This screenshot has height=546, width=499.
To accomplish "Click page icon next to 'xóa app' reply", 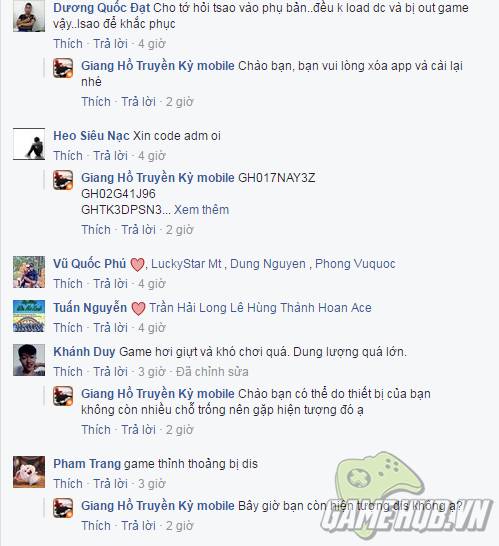I will point(63,68).
